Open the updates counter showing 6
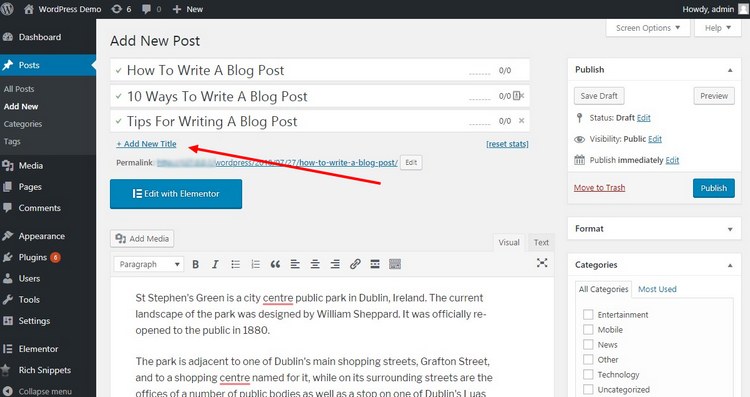Screen dimensions: 750x397 tap(121, 9)
